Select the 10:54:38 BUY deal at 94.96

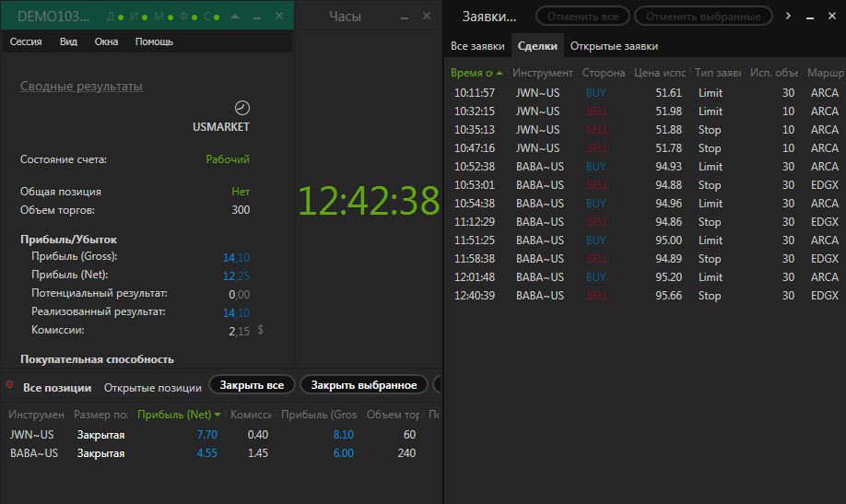point(646,203)
